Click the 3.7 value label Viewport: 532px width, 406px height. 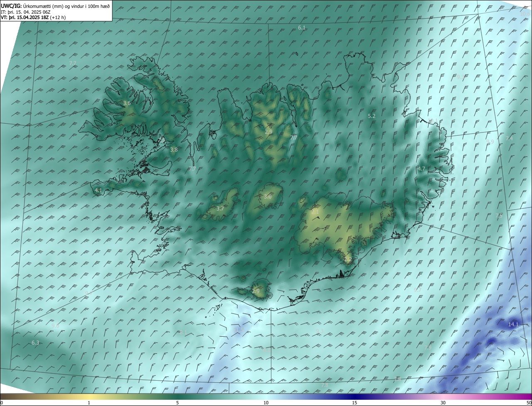[220, 208]
